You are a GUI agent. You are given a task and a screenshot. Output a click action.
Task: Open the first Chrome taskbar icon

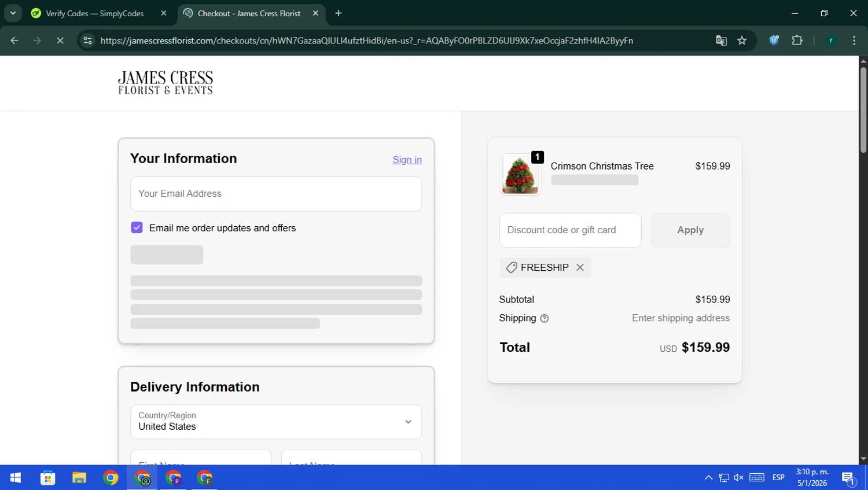[111, 478]
